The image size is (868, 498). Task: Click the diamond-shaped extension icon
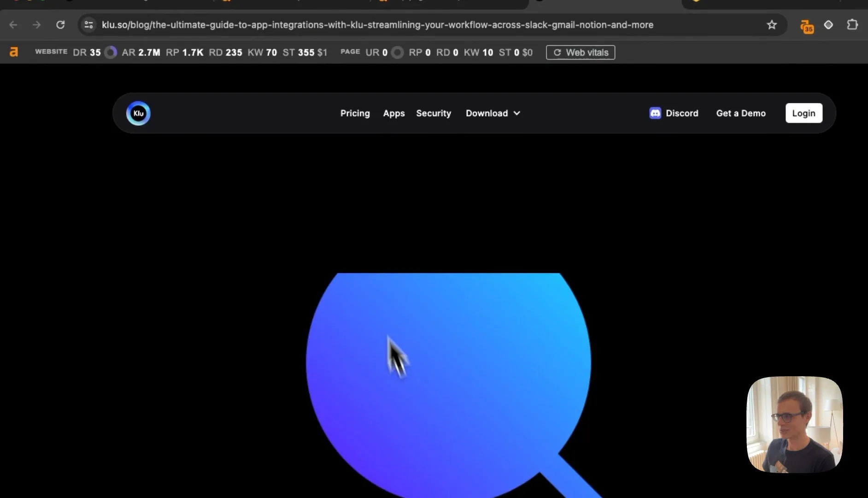tap(828, 25)
